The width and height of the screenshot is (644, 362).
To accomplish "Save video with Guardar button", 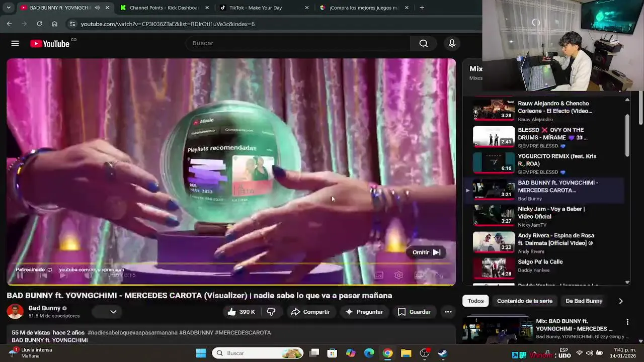I will [414, 312].
